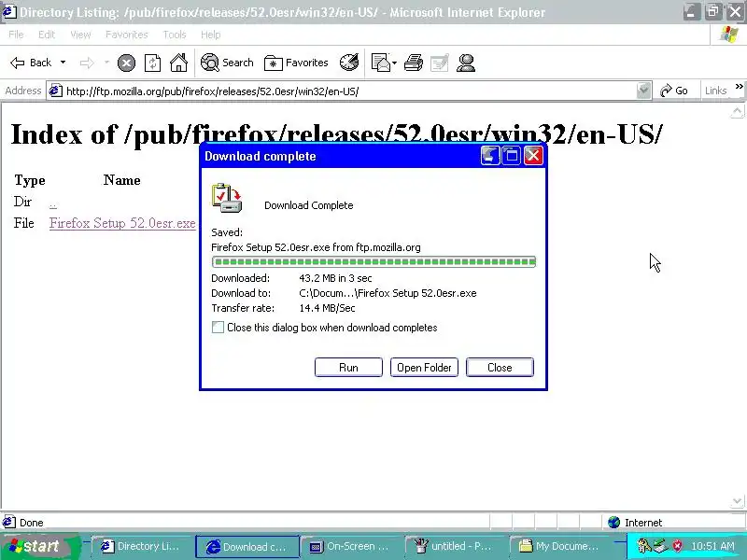Click the Forward arrow in the toolbar

click(x=87, y=63)
